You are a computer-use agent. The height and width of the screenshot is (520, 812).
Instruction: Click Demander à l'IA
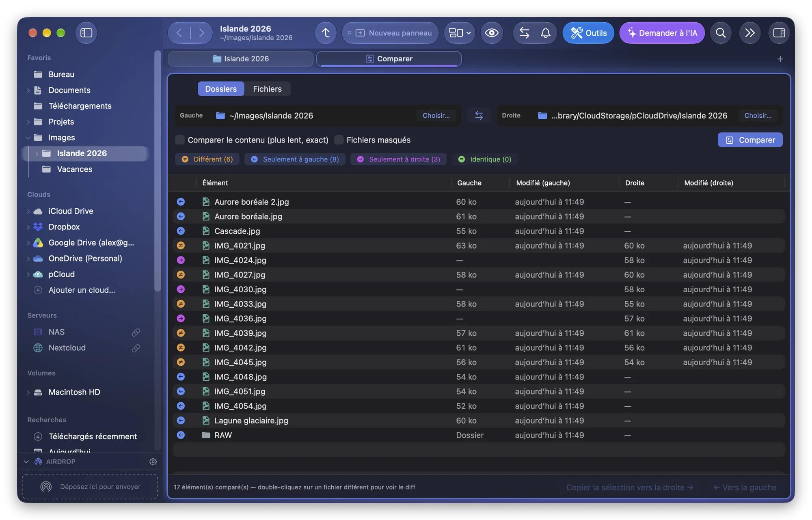pyautogui.click(x=662, y=33)
